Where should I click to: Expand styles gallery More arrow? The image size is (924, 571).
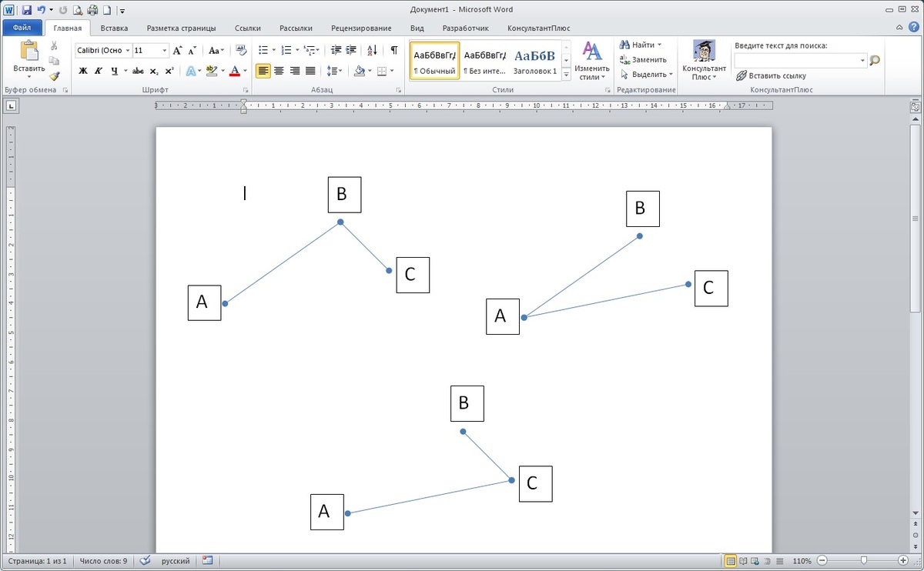pyautogui.click(x=566, y=74)
